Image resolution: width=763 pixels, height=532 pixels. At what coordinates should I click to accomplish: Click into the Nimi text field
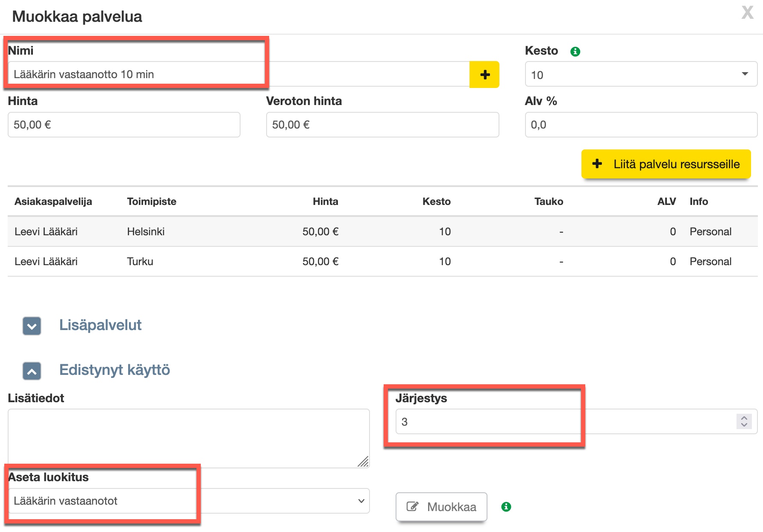tap(238, 74)
